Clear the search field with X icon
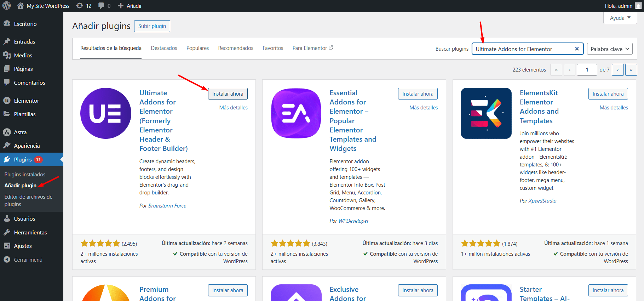The height and width of the screenshot is (301, 644). click(x=577, y=49)
